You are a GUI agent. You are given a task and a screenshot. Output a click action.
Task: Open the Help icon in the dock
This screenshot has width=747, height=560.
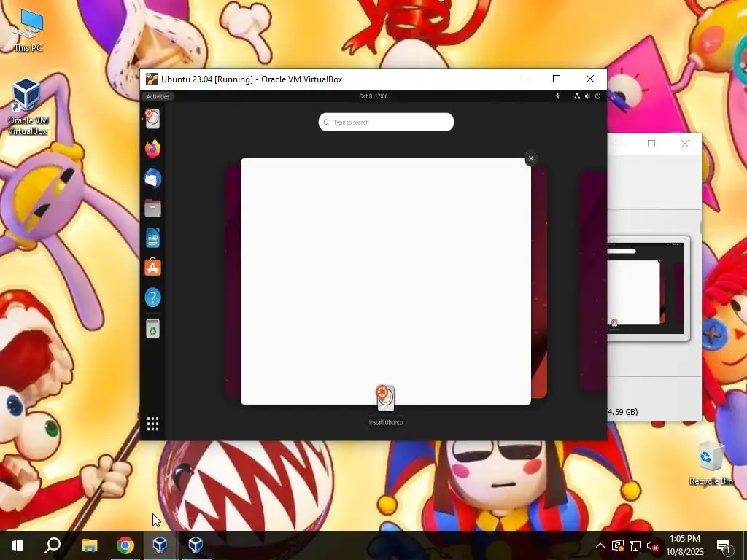pos(152,297)
